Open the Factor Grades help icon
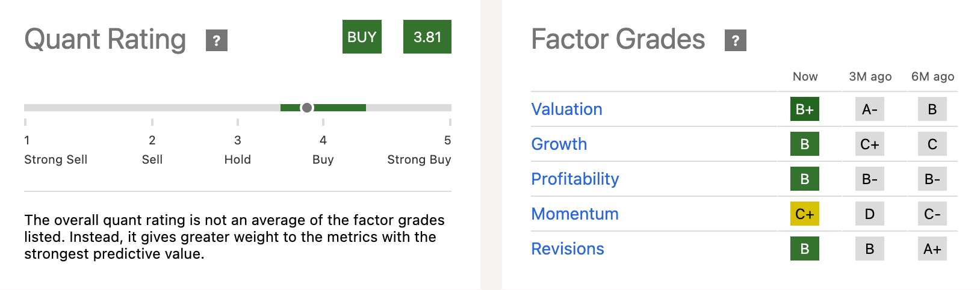 [736, 40]
